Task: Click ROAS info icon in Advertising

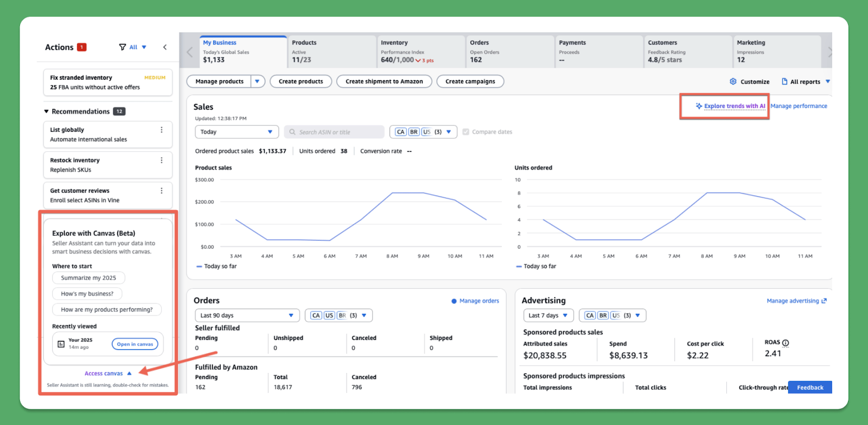Action: [x=786, y=343]
